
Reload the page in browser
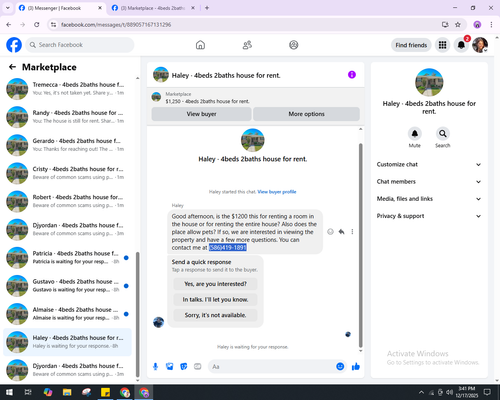37,25
